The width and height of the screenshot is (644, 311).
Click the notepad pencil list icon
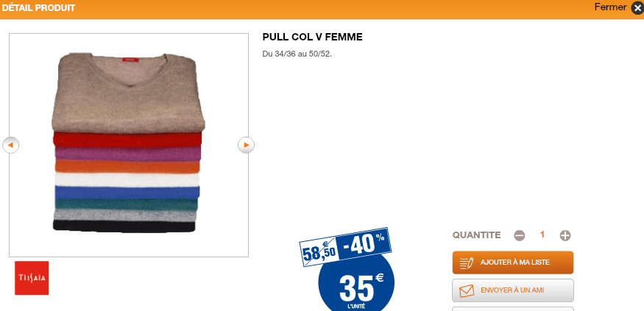[x=467, y=262]
